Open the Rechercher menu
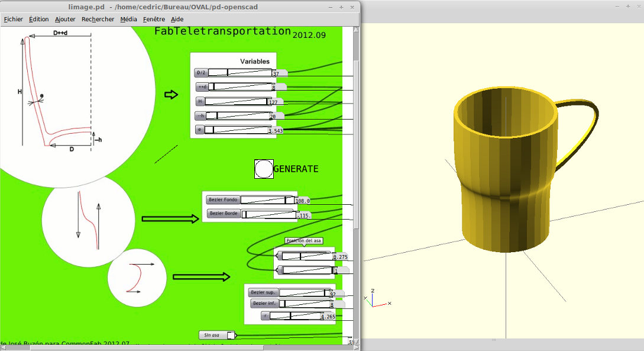Screen dimensions: 644x351 coord(98,19)
